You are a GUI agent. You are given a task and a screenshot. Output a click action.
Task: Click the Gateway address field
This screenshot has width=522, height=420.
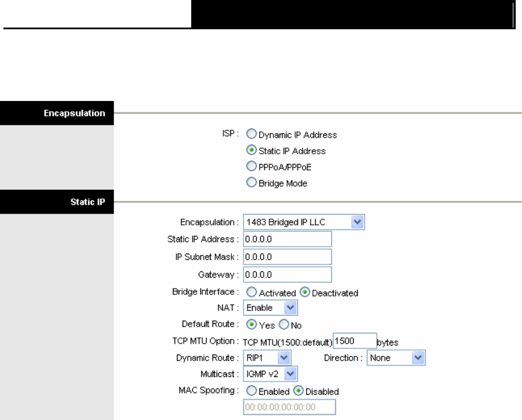(x=287, y=275)
